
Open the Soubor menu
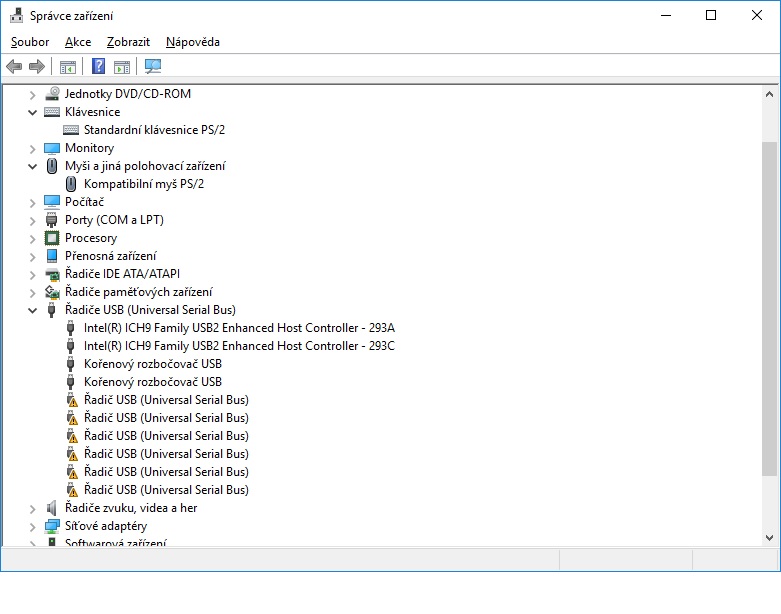click(30, 42)
